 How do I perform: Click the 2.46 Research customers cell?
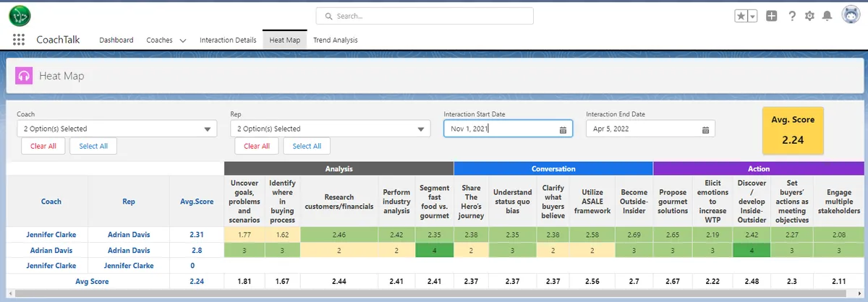pos(339,235)
